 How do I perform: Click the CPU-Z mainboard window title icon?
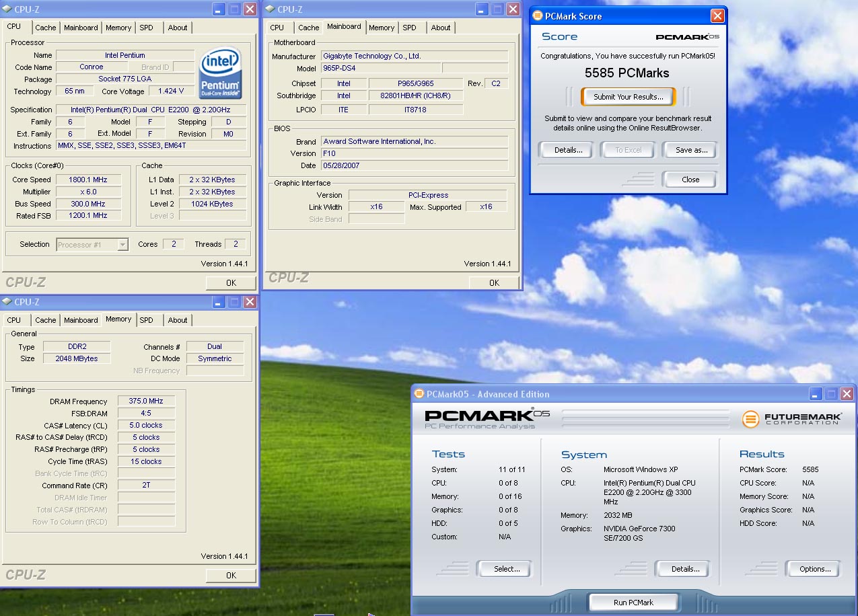tap(269, 9)
